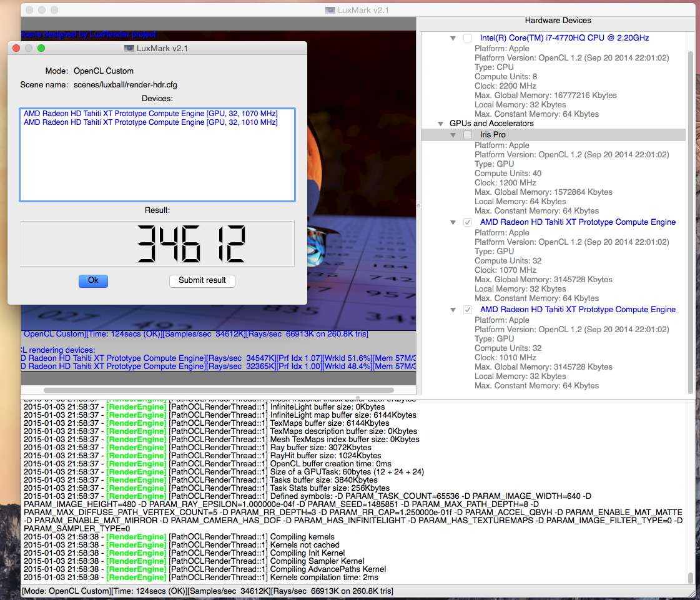Select GPUs and Accelerators category row

491,124
